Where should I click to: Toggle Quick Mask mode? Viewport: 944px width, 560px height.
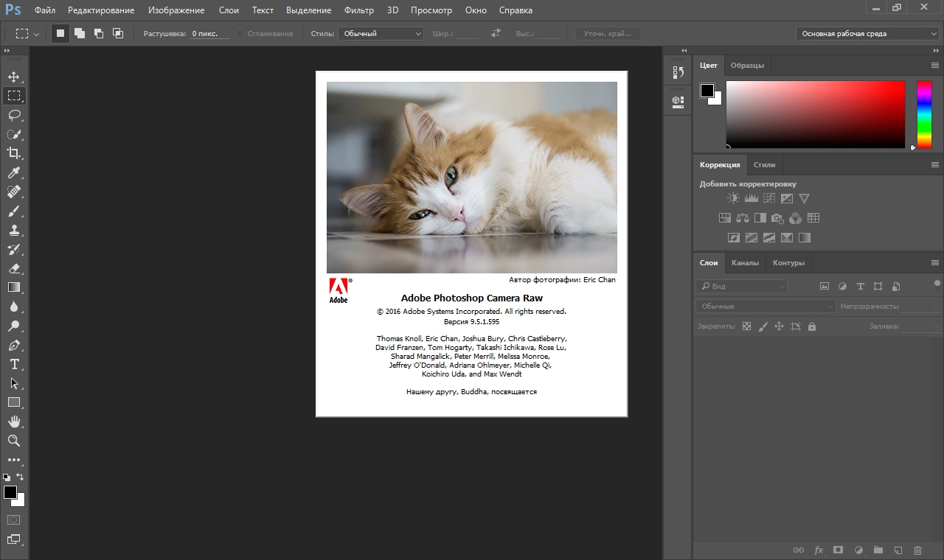pyautogui.click(x=14, y=520)
